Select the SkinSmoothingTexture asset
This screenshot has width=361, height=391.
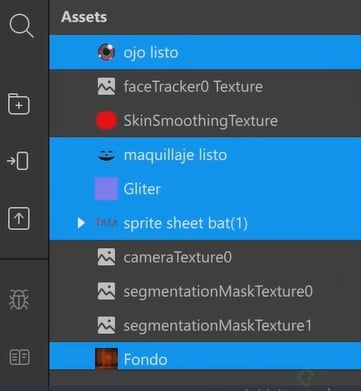[x=205, y=120]
